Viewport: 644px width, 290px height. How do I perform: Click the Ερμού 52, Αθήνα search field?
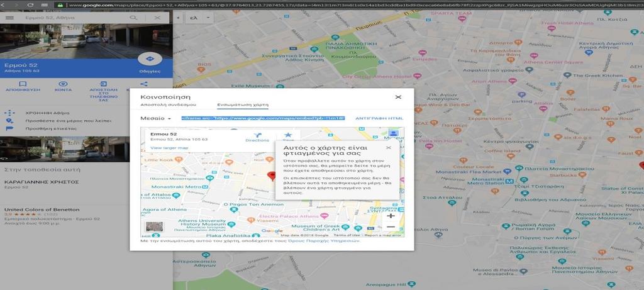pyautogui.click(x=74, y=18)
